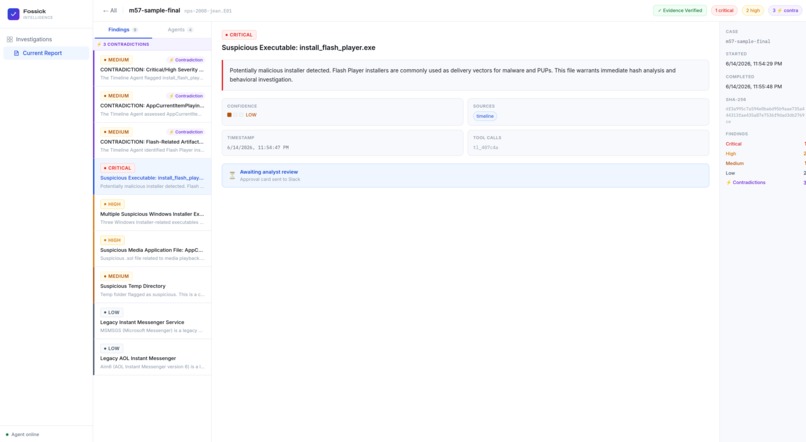The width and height of the screenshot is (806, 442).
Task: Click the Awaiting analyst review hourglass icon
Action: [x=232, y=175]
